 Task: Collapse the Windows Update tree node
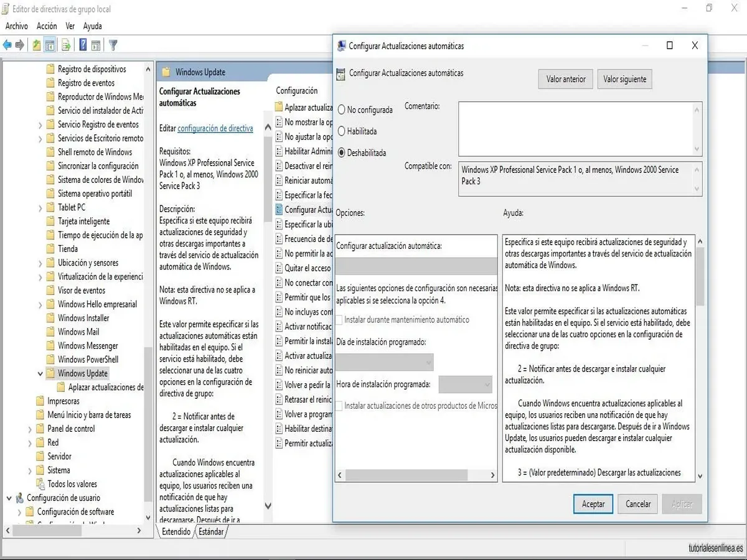[x=40, y=373]
